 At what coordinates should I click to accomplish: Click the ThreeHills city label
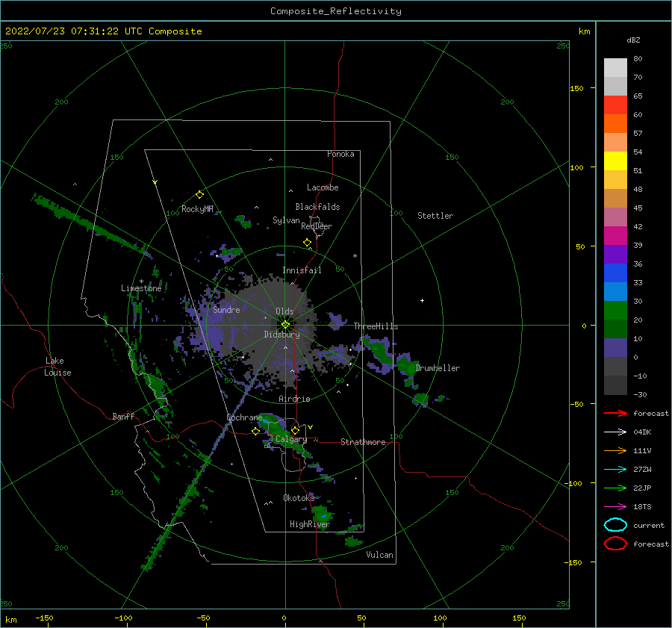(x=376, y=326)
